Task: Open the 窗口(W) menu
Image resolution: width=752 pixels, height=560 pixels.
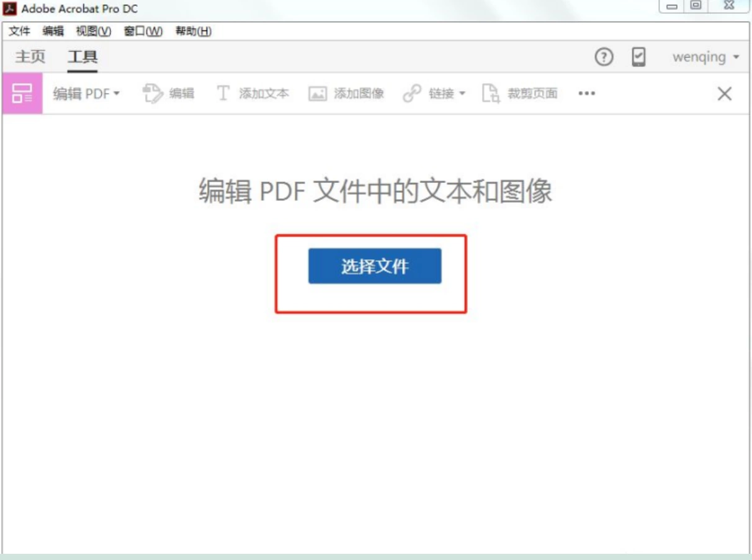Action: coord(143,31)
